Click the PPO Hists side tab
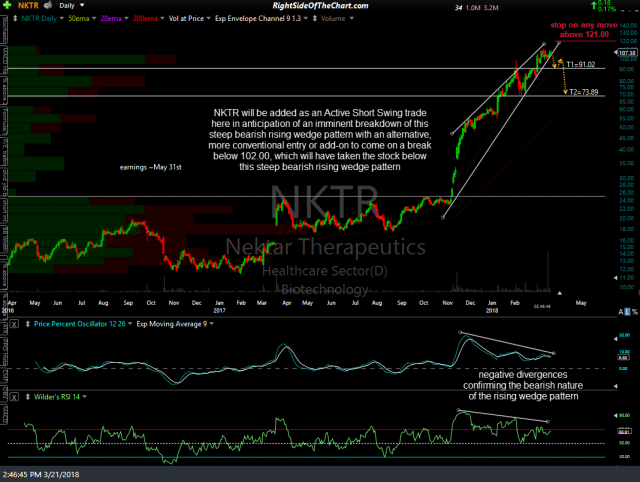640x482 pixels. coord(4,351)
